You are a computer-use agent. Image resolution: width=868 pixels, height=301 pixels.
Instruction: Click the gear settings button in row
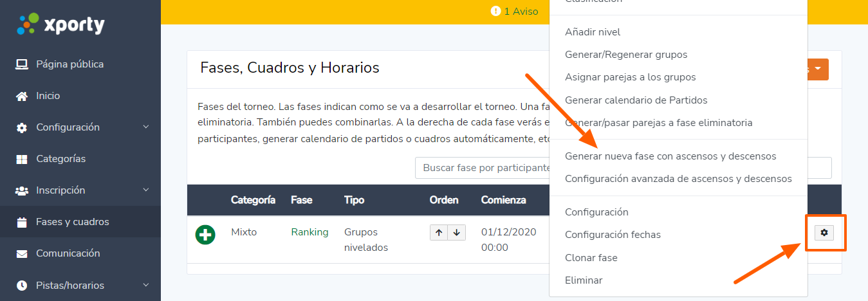824,233
